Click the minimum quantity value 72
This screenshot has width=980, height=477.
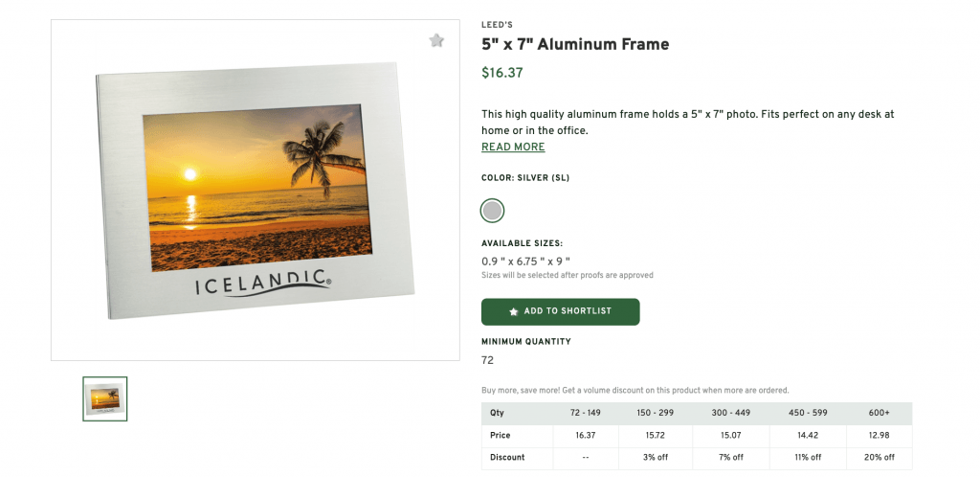pos(488,361)
